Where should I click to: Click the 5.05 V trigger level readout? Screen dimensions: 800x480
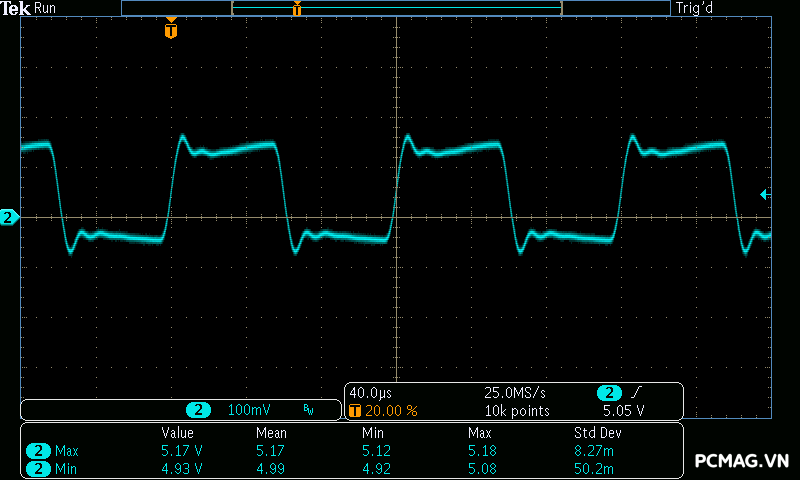[623, 410]
